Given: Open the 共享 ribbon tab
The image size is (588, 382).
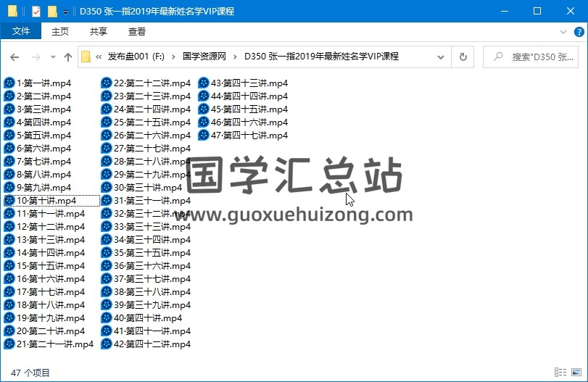Looking at the screenshot, I should (99, 31).
